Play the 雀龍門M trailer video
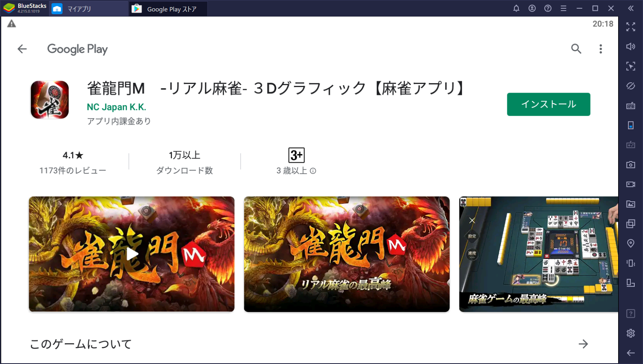Viewport: 643px width, 364px height. tap(132, 254)
